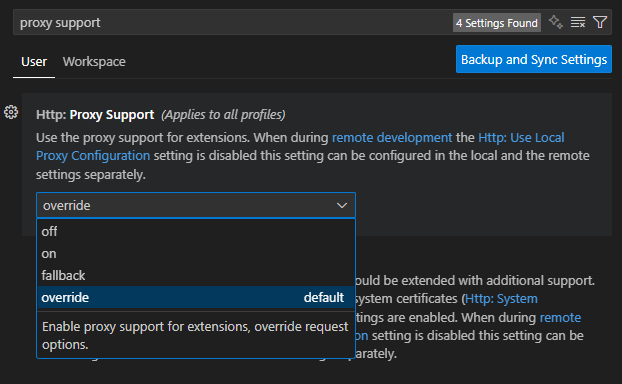This screenshot has width=622, height=384.
Task: Click the option description text about override request options
Action: (x=195, y=336)
